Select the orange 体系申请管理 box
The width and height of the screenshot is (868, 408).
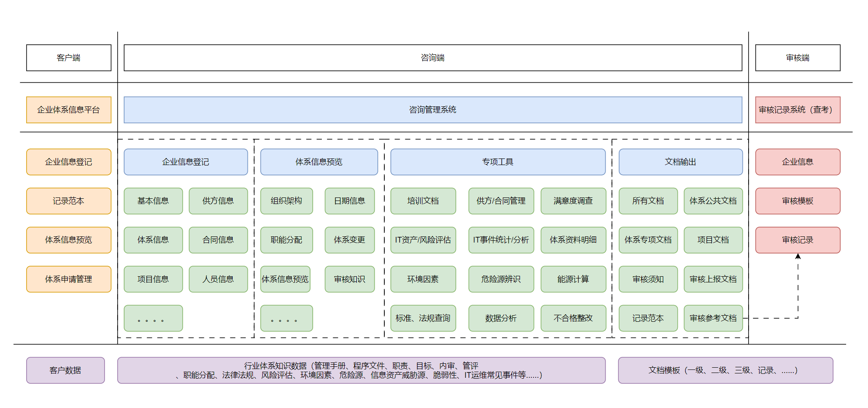click(x=69, y=279)
